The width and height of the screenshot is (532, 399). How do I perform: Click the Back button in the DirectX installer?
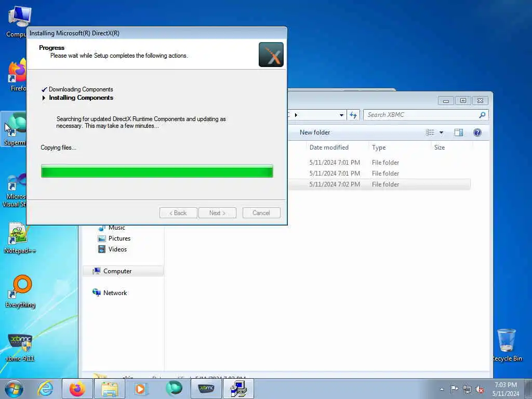pos(178,212)
